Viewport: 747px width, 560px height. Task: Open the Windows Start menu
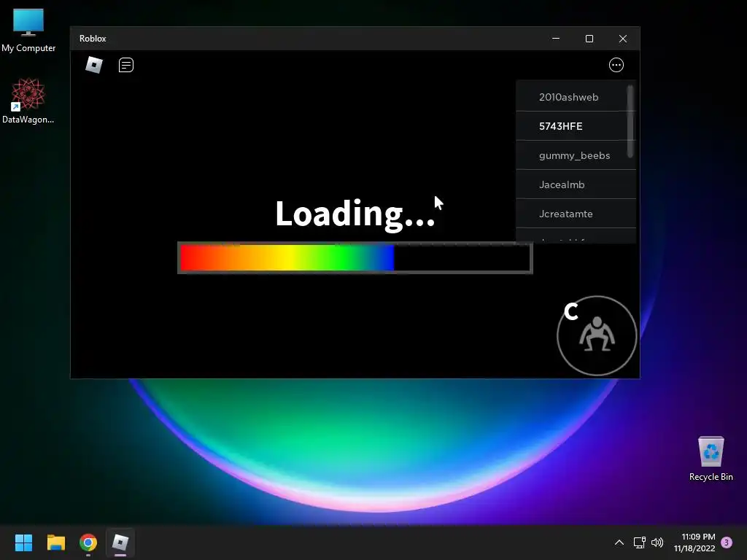tap(24, 542)
